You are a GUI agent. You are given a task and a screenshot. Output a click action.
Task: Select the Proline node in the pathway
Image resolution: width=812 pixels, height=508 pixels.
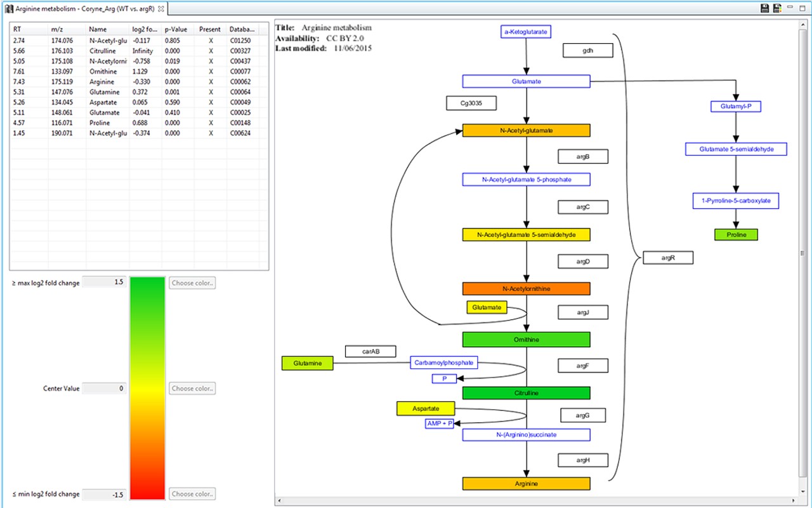coord(736,234)
